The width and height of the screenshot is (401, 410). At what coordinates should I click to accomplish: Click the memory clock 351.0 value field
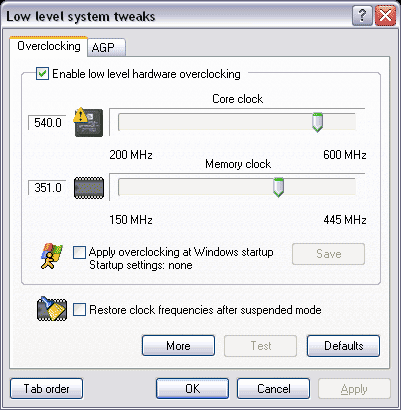pyautogui.click(x=47, y=187)
